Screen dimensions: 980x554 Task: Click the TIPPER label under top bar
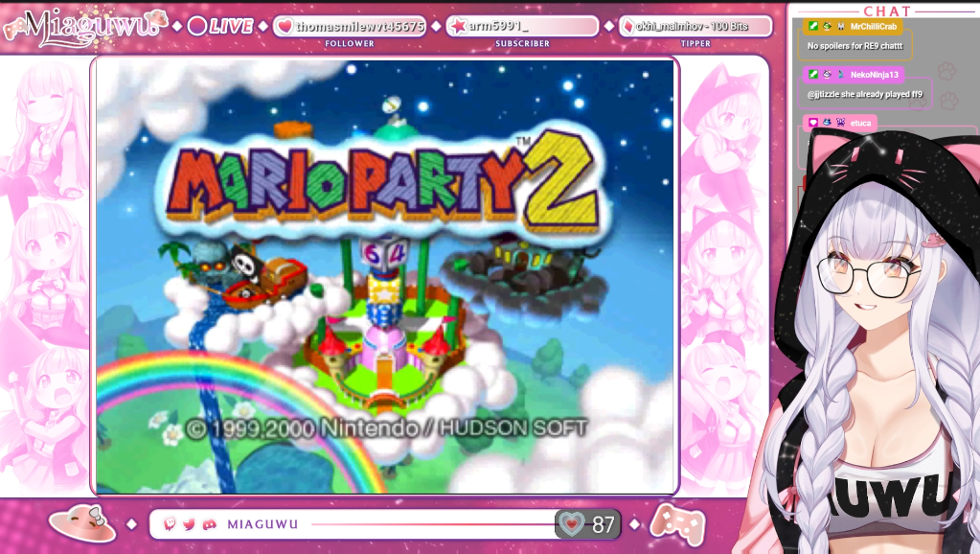pos(695,44)
